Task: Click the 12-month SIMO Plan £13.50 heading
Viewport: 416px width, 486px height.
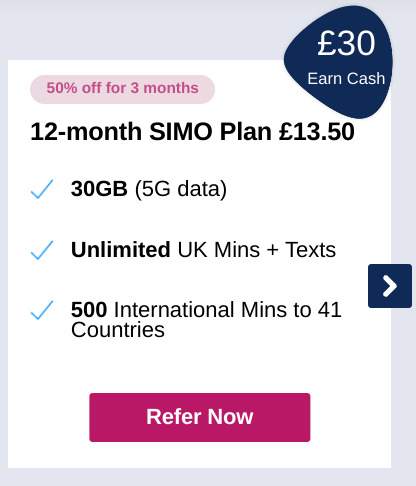Action: [x=192, y=132]
